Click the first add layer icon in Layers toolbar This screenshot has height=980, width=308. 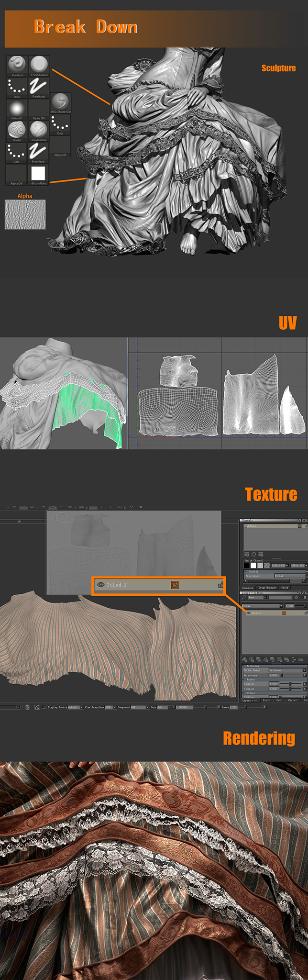point(245,659)
